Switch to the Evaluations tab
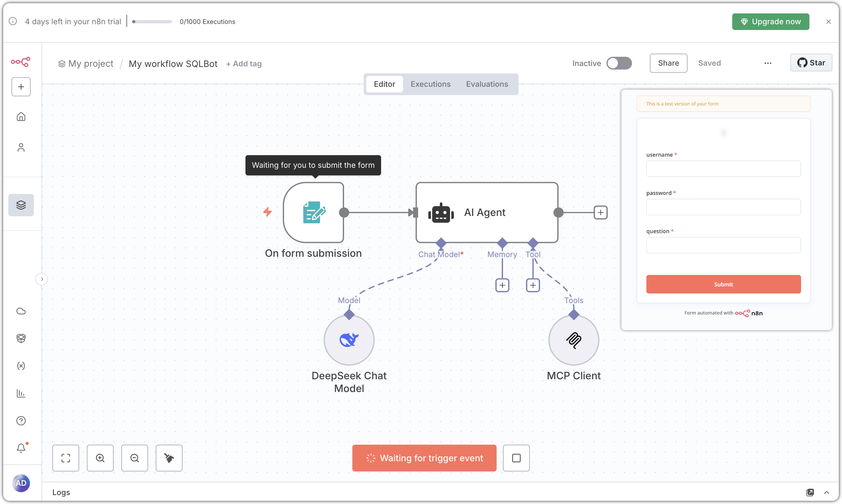Viewport: 842px width, 504px height. coord(487,84)
